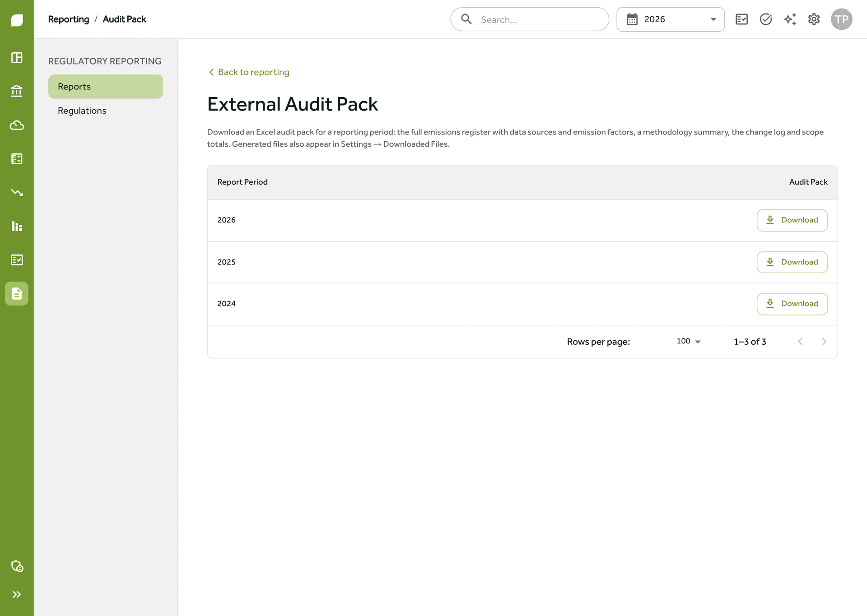The image size is (867, 616).
Task: Select Reports in Regulatory Reporting menu
Action: click(x=106, y=87)
